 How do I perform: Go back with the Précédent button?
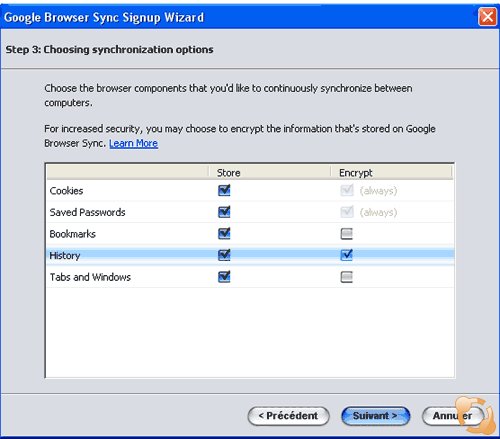click(x=289, y=416)
